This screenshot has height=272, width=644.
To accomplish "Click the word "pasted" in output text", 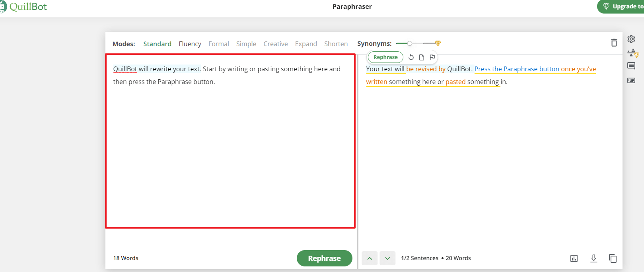I will [455, 82].
